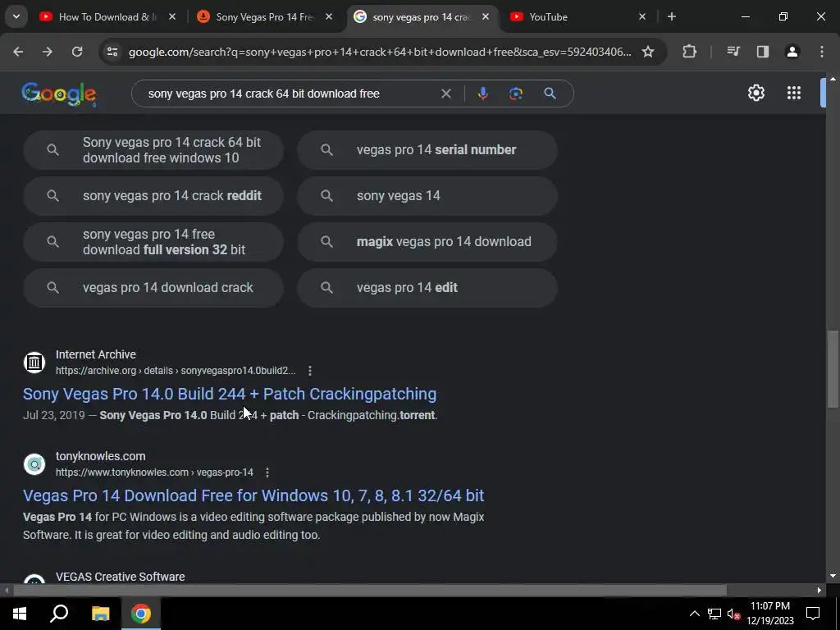The width and height of the screenshot is (840, 630).
Task: Open the Chrome profile icon
Action: [x=792, y=52]
